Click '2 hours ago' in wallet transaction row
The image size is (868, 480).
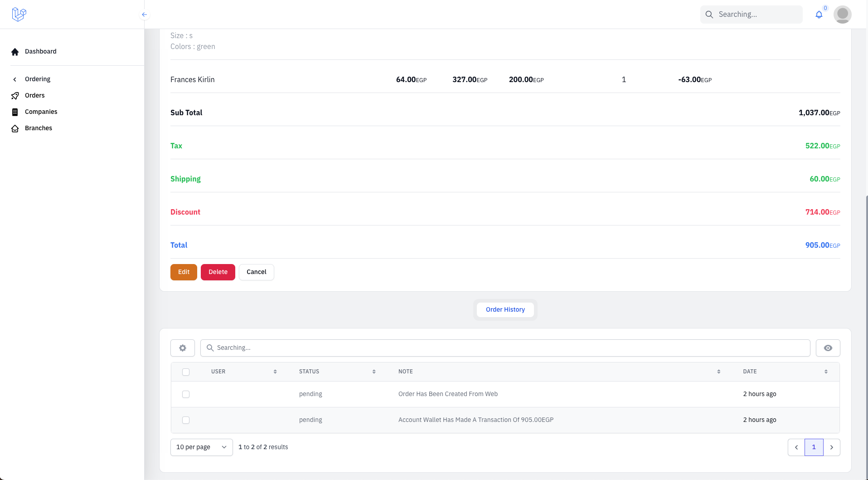click(760, 420)
